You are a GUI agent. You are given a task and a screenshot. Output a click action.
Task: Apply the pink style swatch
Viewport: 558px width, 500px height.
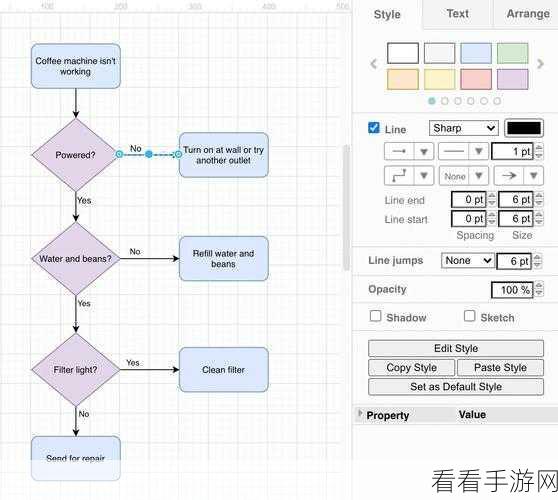pos(476,79)
